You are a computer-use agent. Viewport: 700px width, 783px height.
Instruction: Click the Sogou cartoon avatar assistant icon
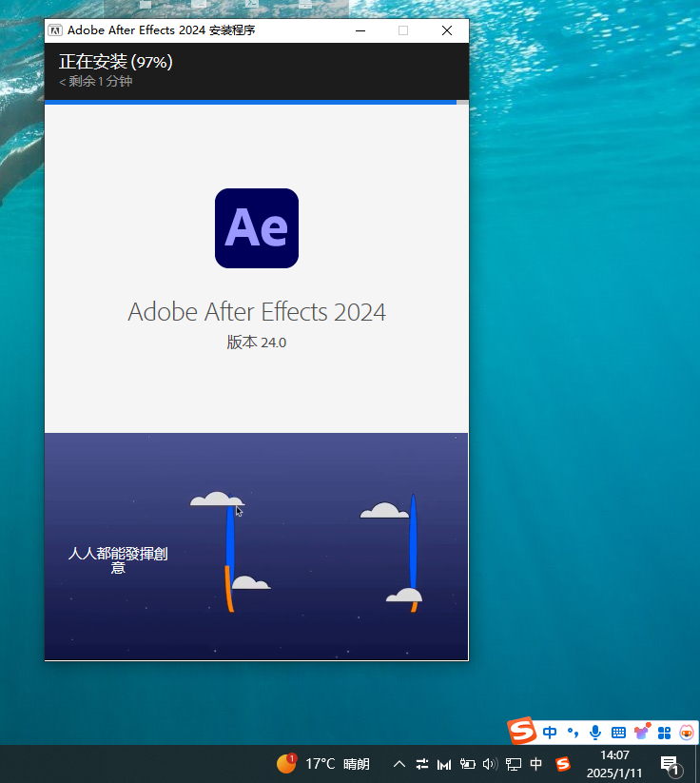pos(687,733)
